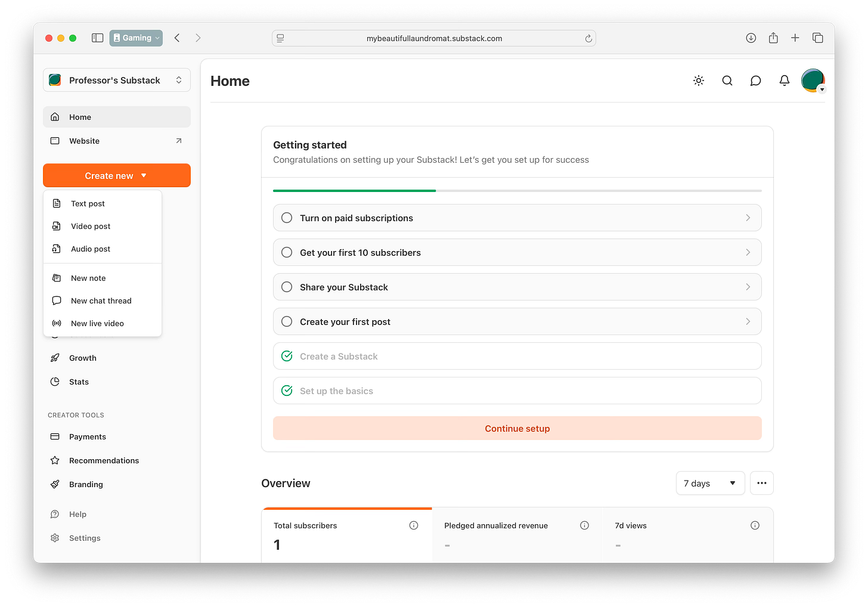Screen dimensions: 868x607
Task: Open profile avatar menu
Action: [813, 80]
